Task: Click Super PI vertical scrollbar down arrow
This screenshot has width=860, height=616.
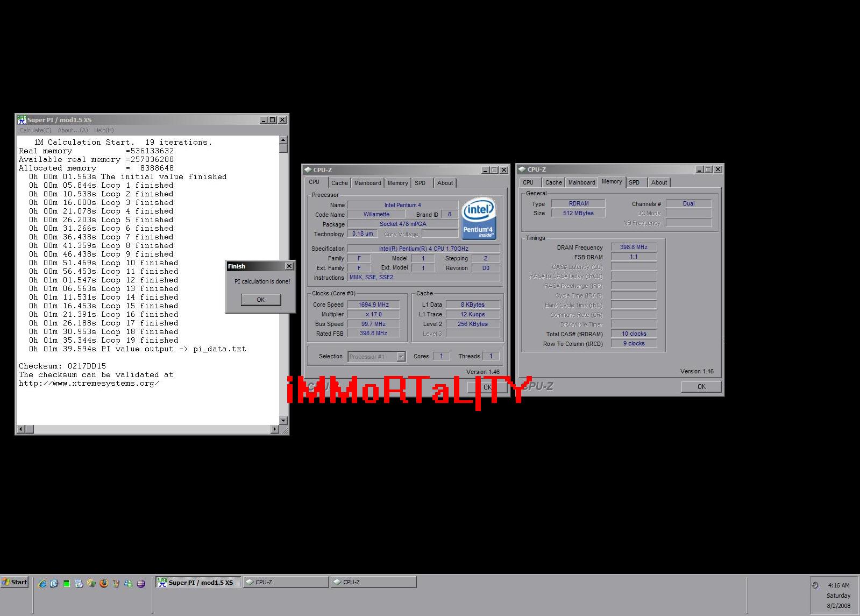Action: [x=283, y=420]
